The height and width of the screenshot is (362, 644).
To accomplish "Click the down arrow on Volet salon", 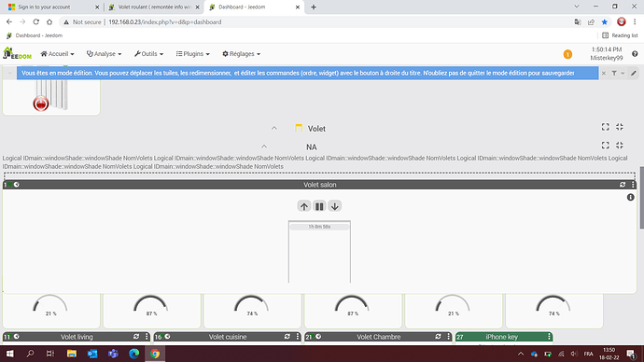I will tap(335, 206).
